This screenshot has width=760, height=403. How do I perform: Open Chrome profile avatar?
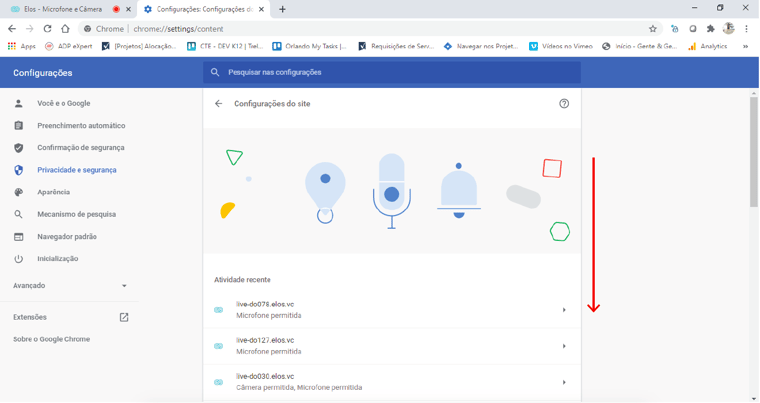(x=728, y=29)
